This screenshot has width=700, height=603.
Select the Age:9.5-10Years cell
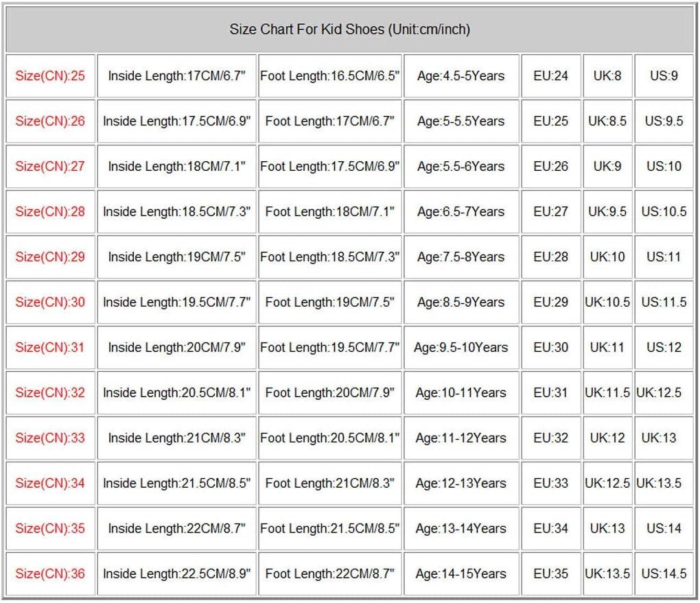[x=460, y=347]
